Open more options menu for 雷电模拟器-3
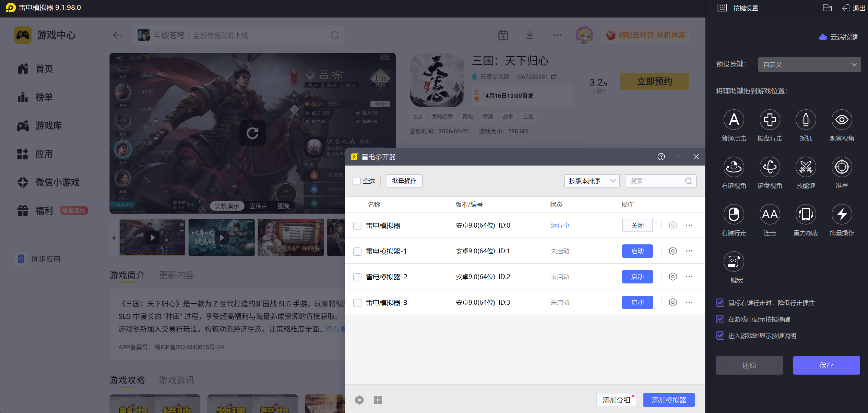Screen dimensions: 868x413 [x=689, y=302]
